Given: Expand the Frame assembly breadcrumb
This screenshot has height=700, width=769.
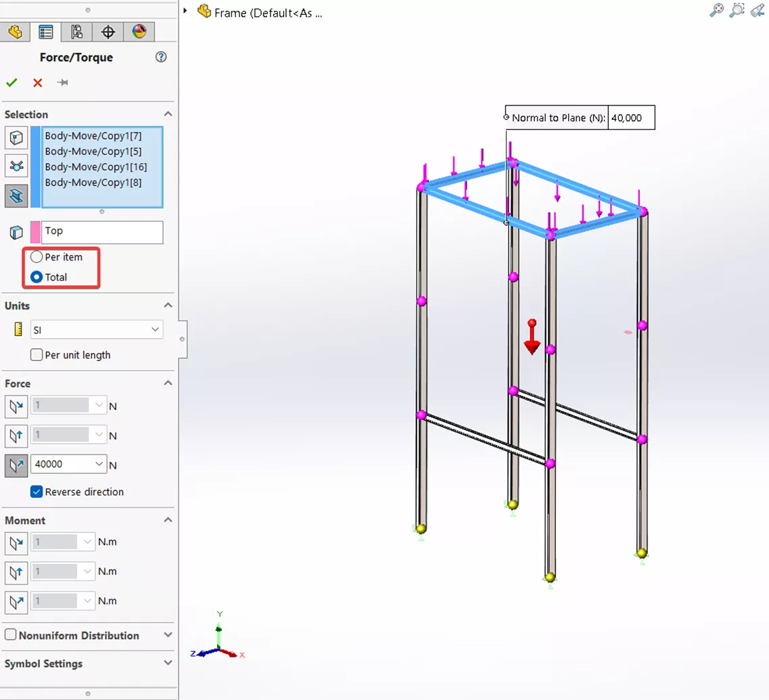Looking at the screenshot, I should click(x=185, y=10).
